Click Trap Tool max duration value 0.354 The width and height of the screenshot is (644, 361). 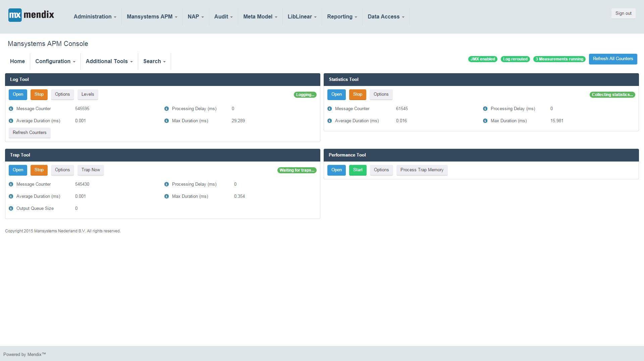click(x=239, y=196)
